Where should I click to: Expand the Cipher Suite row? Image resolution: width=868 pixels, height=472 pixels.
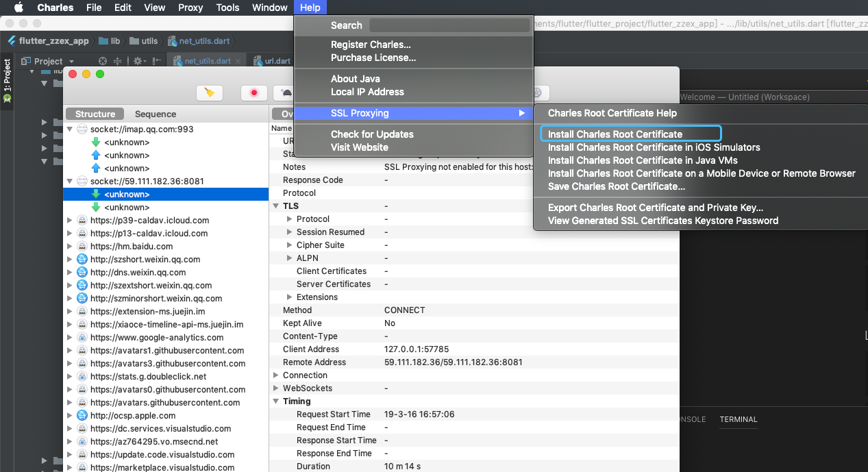290,245
